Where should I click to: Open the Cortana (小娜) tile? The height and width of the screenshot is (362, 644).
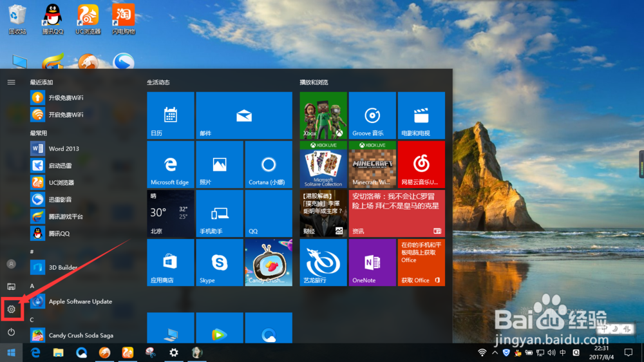[269, 164]
